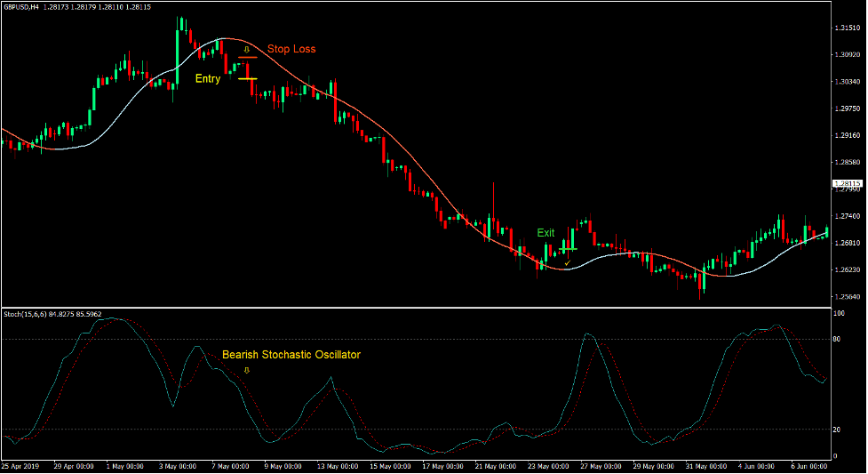
Task: Select the Entry chart label
Action: (208, 79)
